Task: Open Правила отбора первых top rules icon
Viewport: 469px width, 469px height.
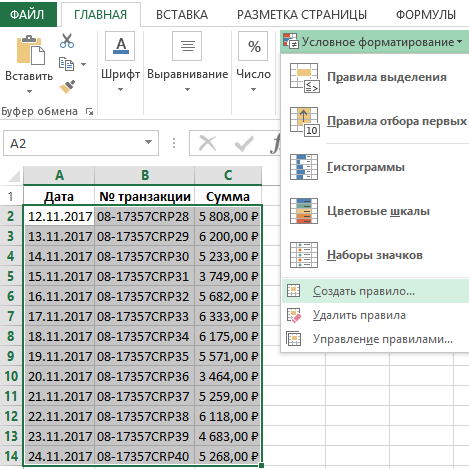Action: 304,122
